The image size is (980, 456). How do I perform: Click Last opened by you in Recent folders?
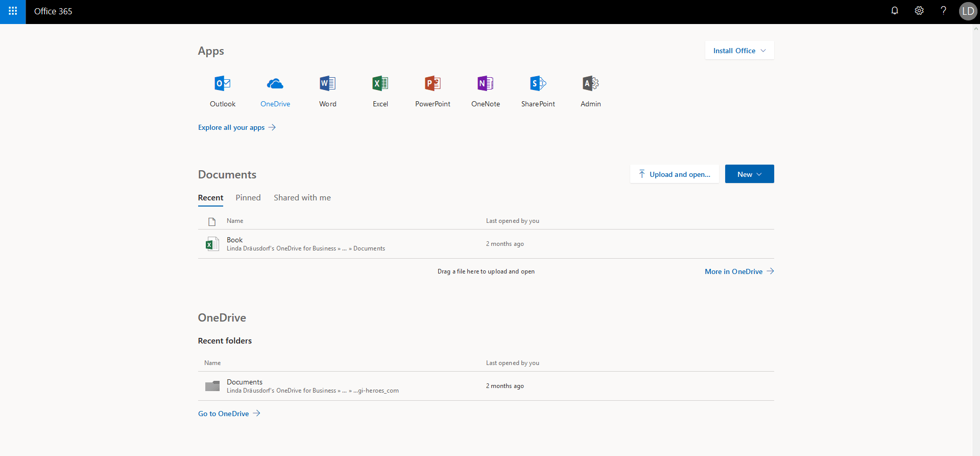[x=513, y=363]
